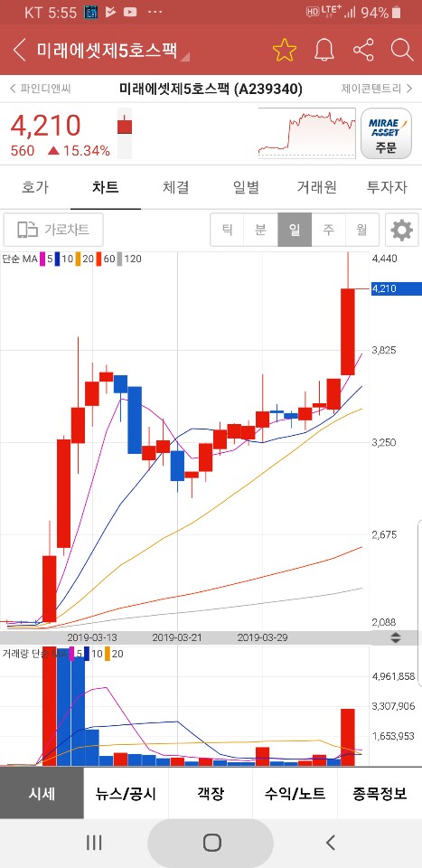Image resolution: width=422 pixels, height=868 pixels.
Task: Tap the Mirae Asset 주문 order button
Action: coord(386,134)
